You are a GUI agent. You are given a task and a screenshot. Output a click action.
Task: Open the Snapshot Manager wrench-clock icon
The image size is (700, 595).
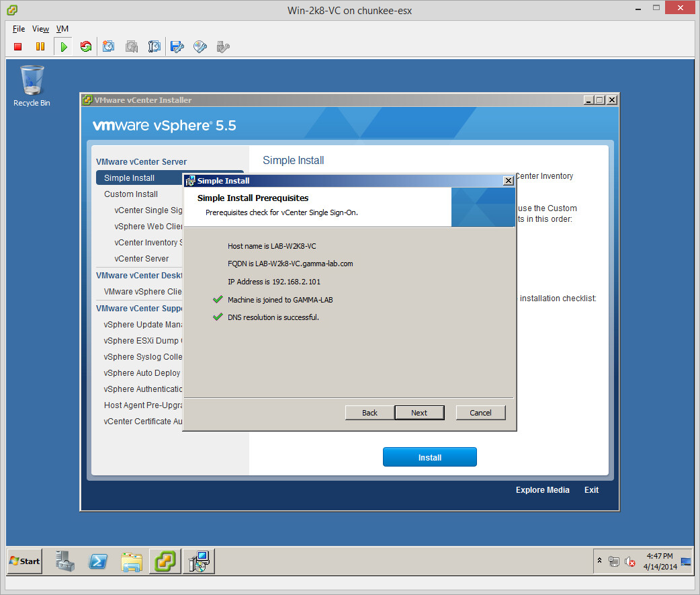pyautogui.click(x=155, y=46)
